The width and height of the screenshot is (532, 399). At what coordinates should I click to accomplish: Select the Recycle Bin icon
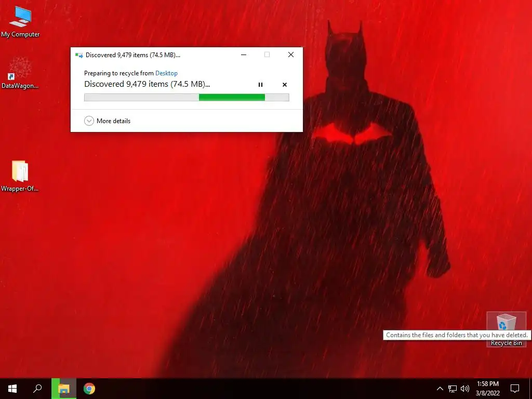pos(506,329)
